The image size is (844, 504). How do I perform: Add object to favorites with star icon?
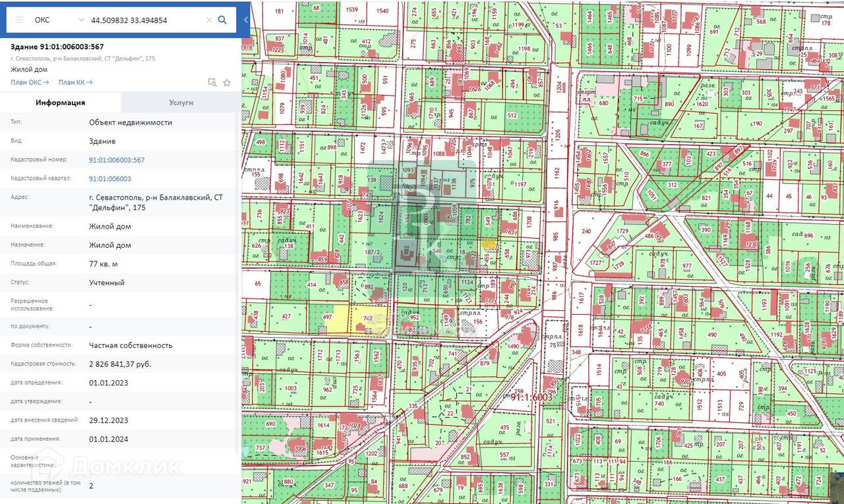(x=227, y=82)
